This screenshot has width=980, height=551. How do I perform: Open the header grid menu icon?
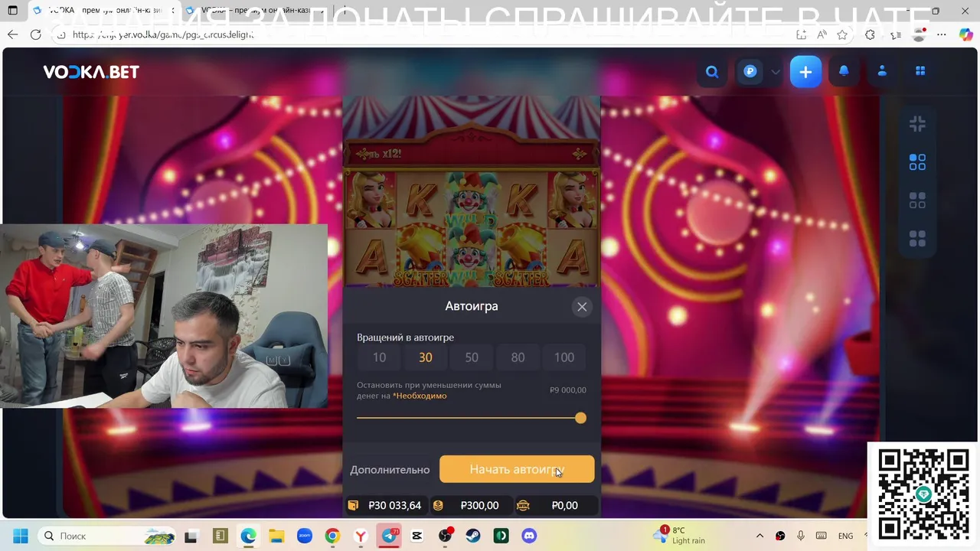920,71
